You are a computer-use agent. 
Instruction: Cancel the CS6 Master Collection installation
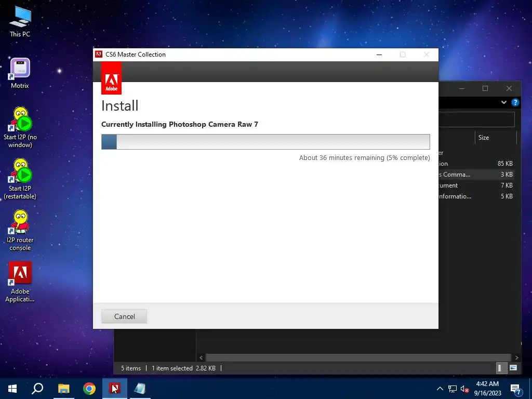(124, 316)
